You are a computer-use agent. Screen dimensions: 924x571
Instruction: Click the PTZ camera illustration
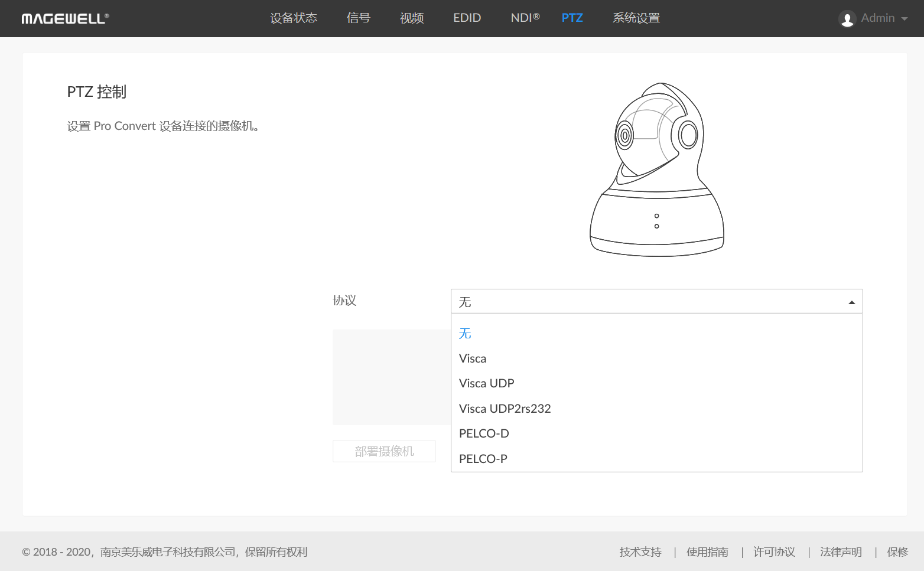pos(657,169)
